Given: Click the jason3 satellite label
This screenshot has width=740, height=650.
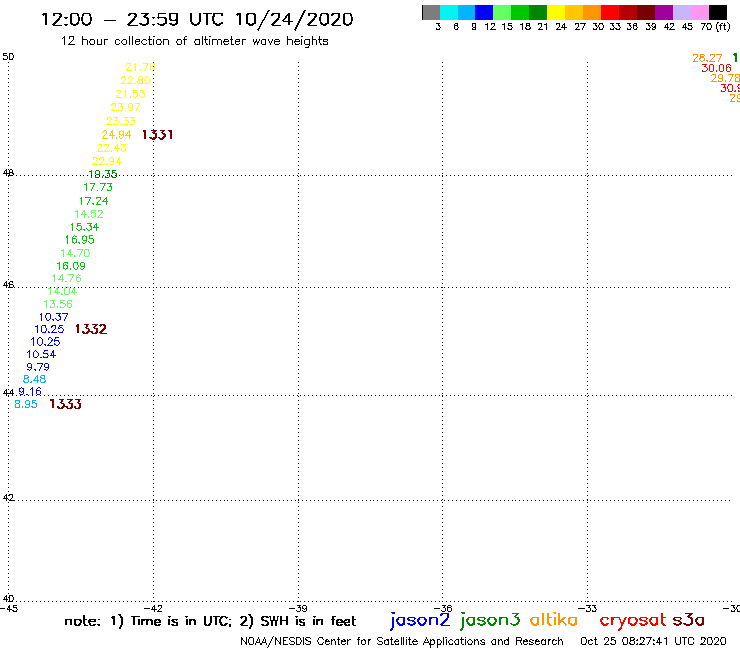Looking at the screenshot, I should [490, 620].
